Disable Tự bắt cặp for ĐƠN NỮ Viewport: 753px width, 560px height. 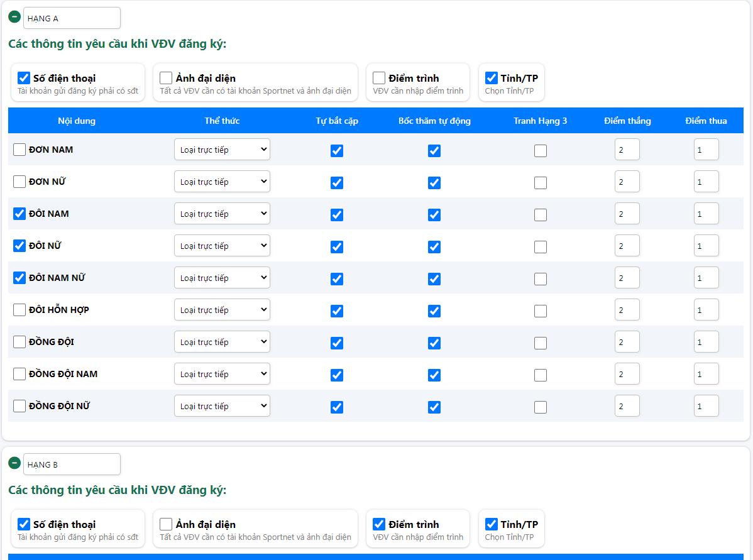point(337,183)
